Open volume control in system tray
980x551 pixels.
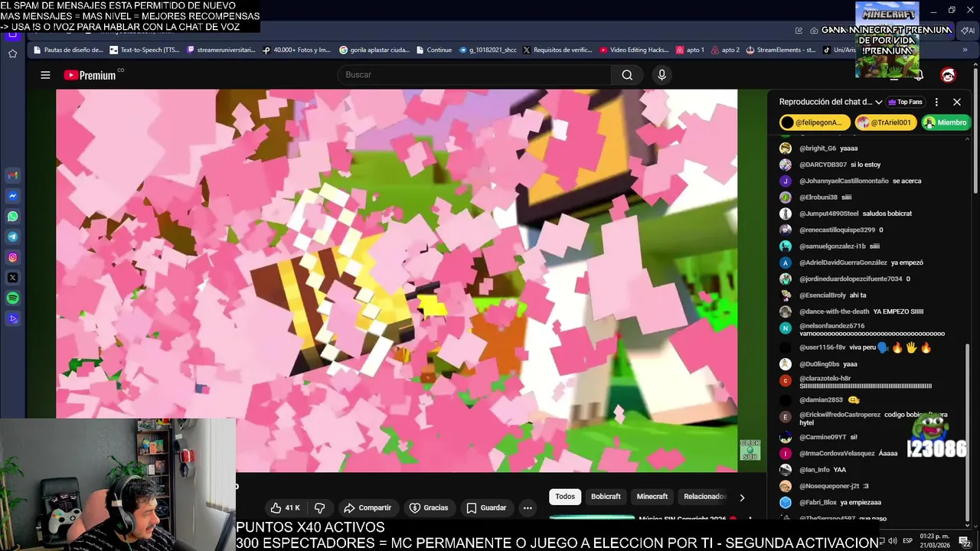click(x=893, y=541)
